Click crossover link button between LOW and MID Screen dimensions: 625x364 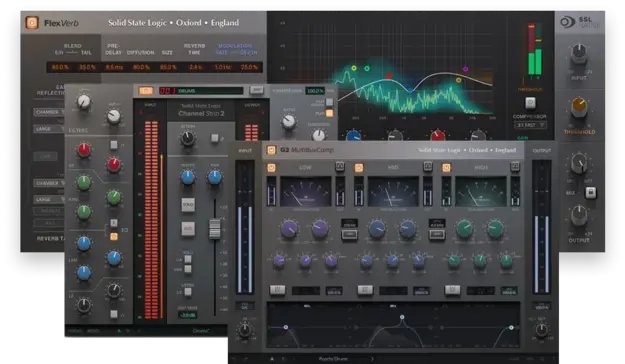click(x=349, y=234)
